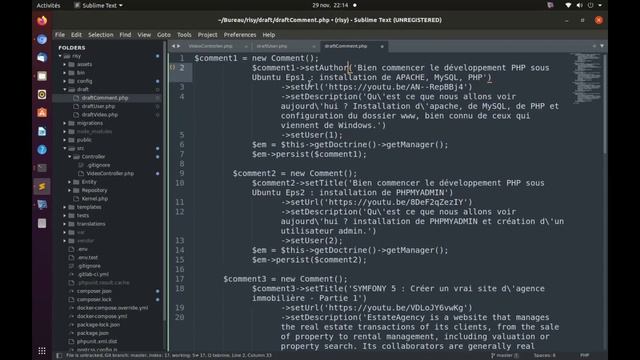Open Help icon in the dock
The image size is (640, 360).
[x=42, y=149]
